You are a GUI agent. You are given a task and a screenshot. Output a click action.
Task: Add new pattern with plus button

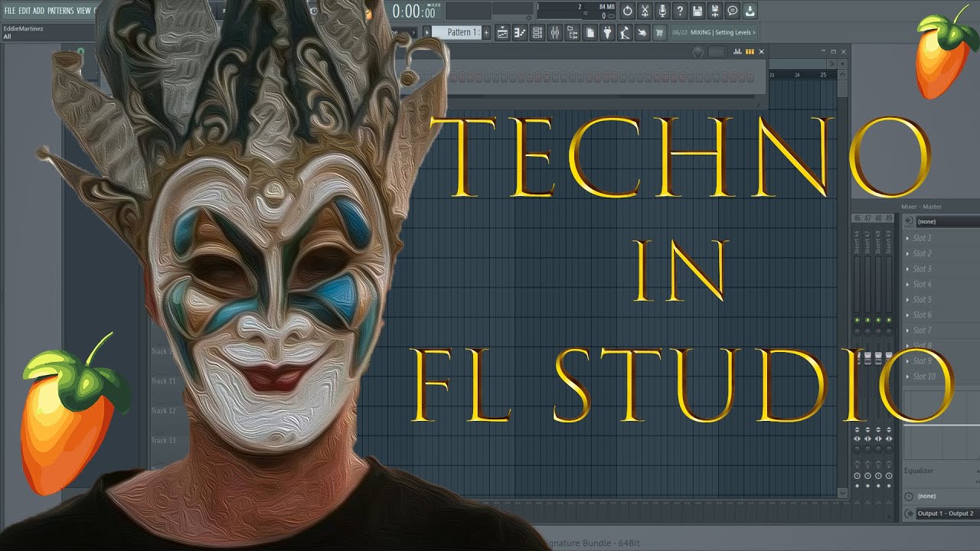coord(485,32)
